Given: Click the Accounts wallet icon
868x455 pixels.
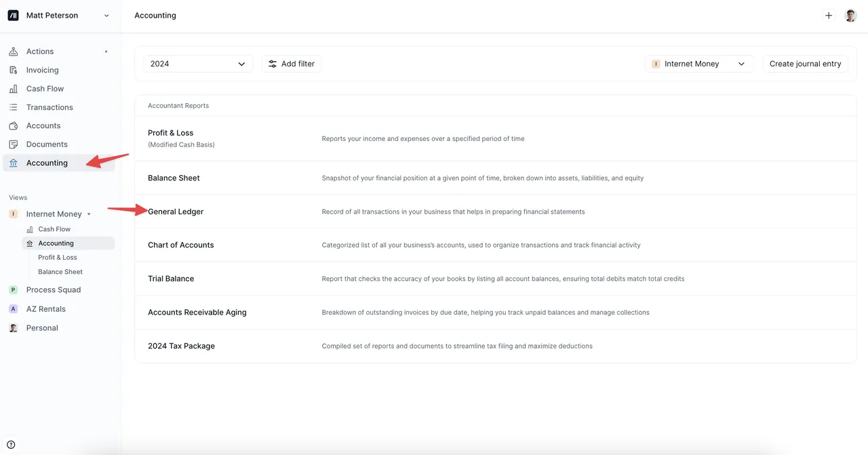Looking at the screenshot, I should point(14,126).
